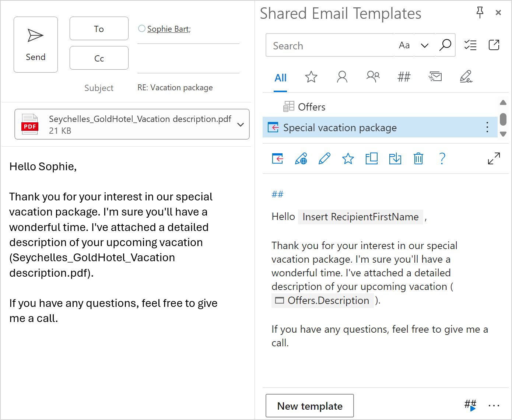The height and width of the screenshot is (420, 512).
Task: Click the Hello Sophie greeting in email body
Action: click(x=43, y=167)
